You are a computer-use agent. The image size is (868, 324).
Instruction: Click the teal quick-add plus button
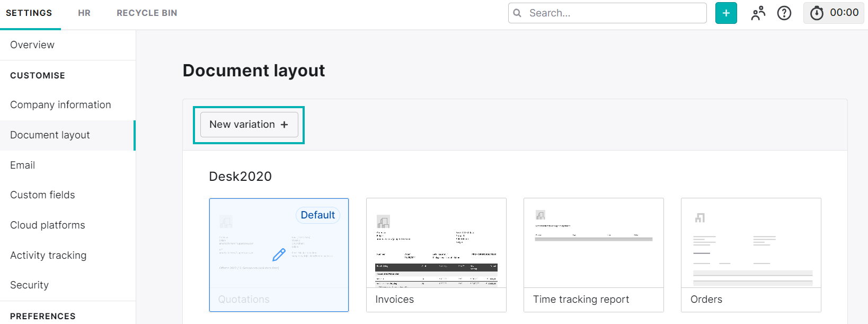tap(726, 13)
